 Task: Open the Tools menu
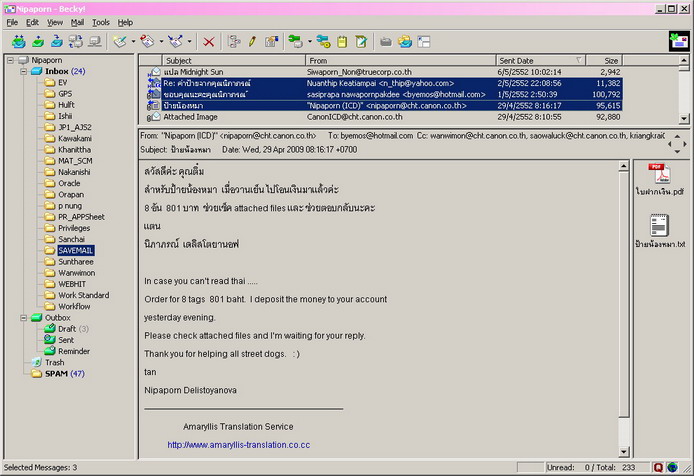pos(100,23)
